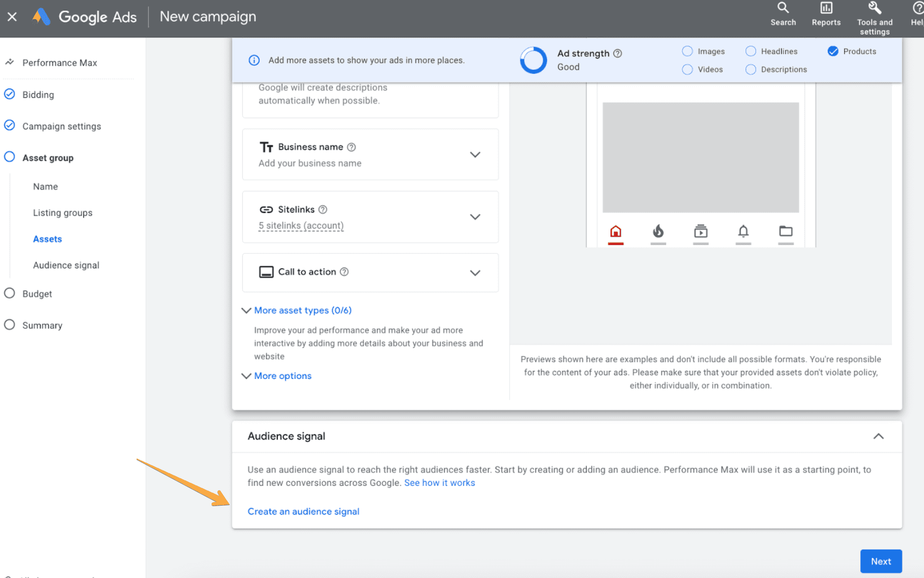Click the trending flame icon in preview
Screen dimensions: 924x578
[658, 231]
